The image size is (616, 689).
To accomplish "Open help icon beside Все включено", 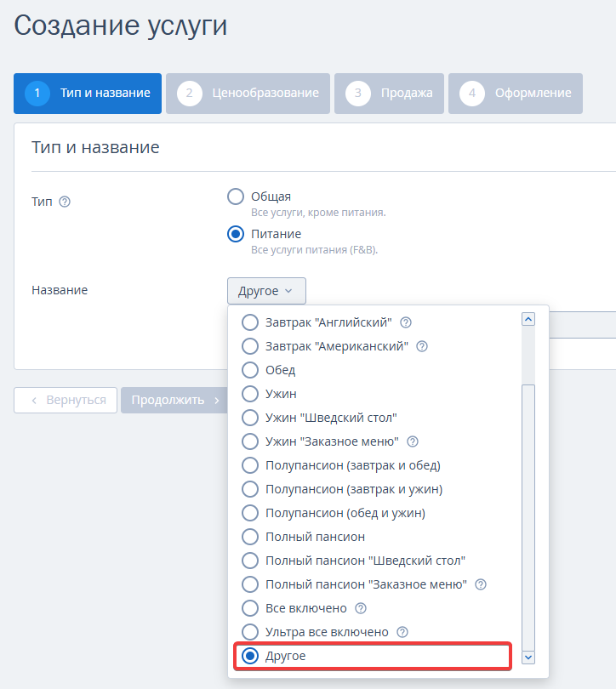I will pyautogui.click(x=361, y=608).
